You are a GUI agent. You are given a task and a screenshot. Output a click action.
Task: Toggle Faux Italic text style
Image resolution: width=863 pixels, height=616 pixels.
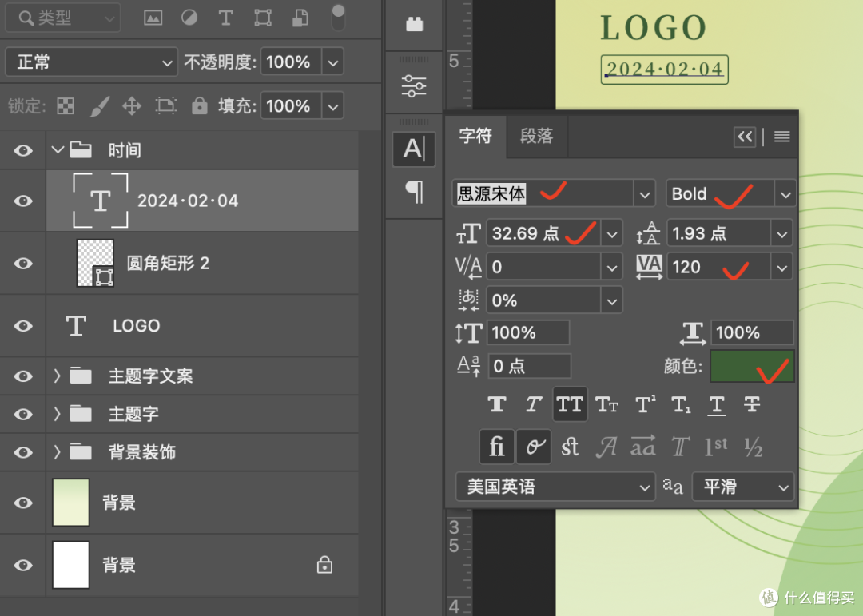533,404
